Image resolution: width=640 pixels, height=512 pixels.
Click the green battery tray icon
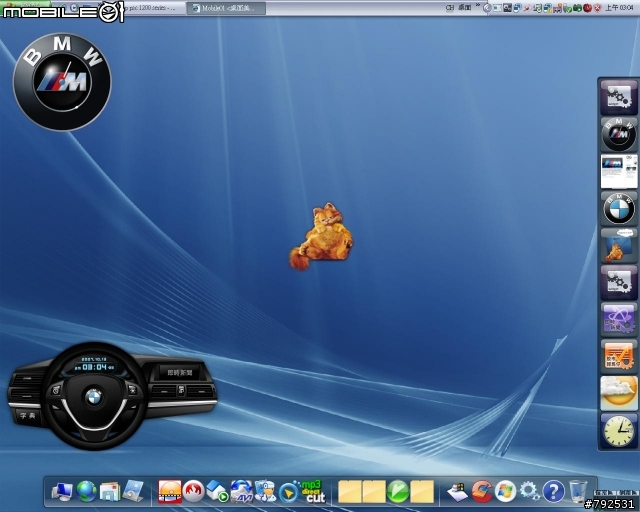[x=577, y=8]
